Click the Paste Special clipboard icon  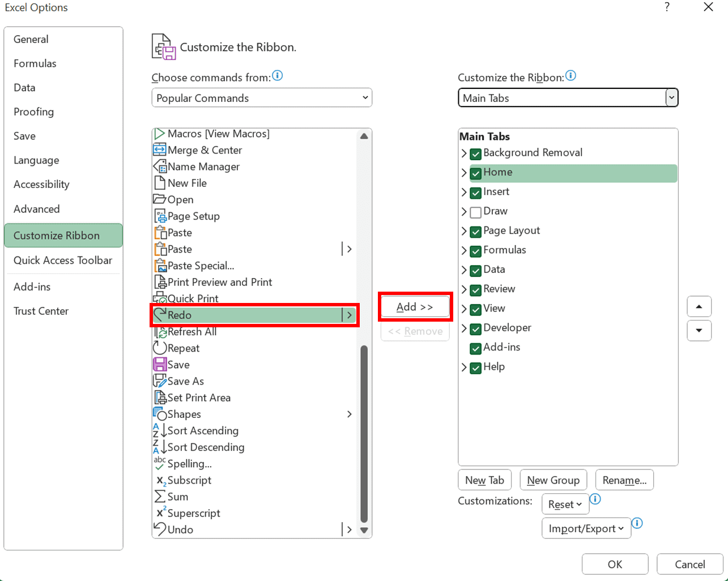160,266
